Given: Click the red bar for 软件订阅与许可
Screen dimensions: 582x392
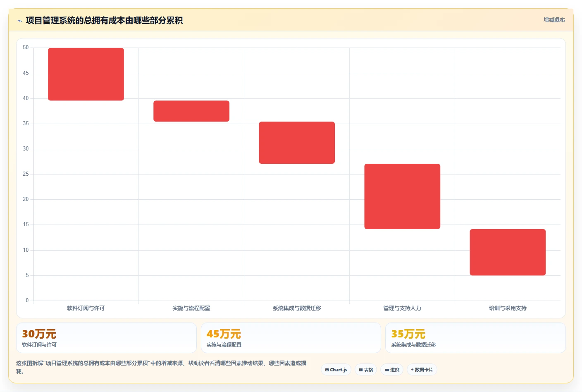Looking at the screenshot, I should 86,74.
